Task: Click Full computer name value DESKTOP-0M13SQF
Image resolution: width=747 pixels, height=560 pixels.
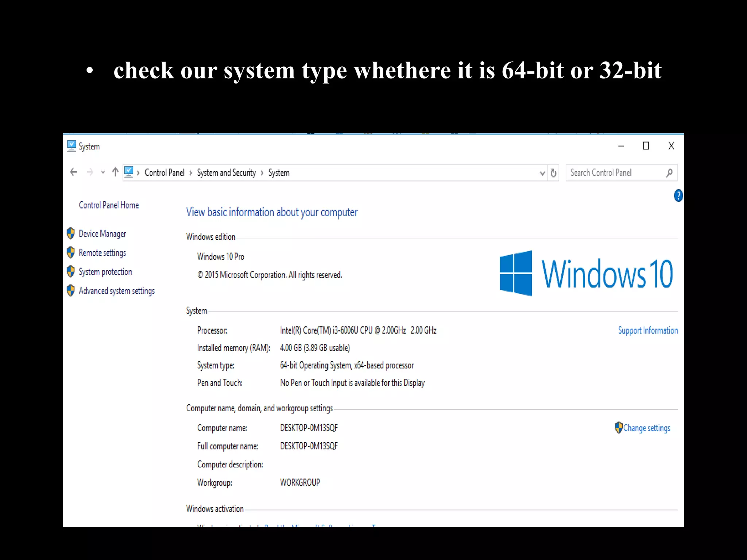Action: point(309,446)
